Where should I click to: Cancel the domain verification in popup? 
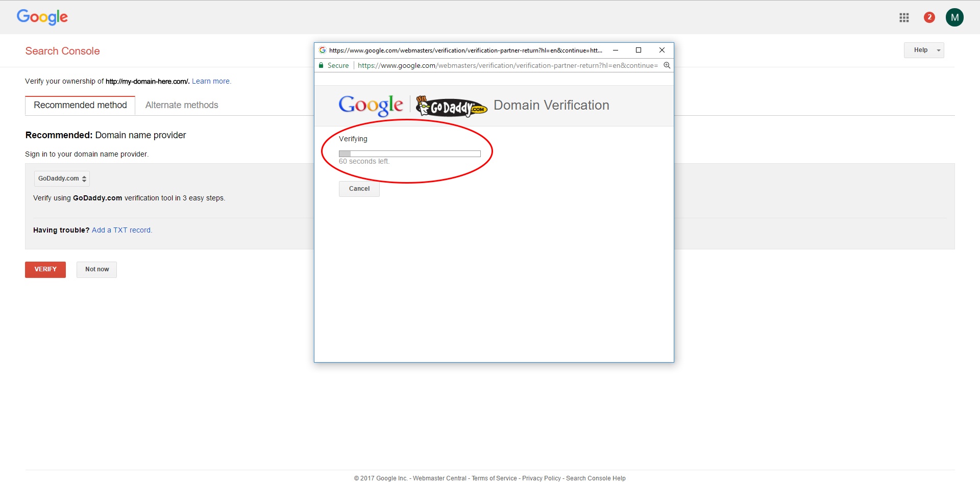(359, 189)
